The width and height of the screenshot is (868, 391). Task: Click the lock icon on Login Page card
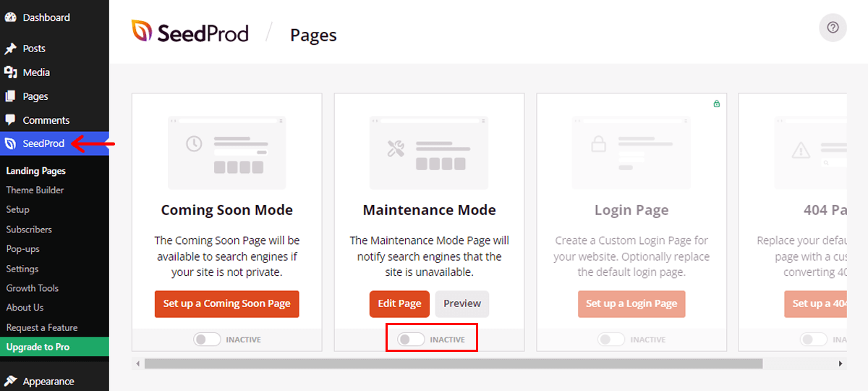pyautogui.click(x=717, y=104)
